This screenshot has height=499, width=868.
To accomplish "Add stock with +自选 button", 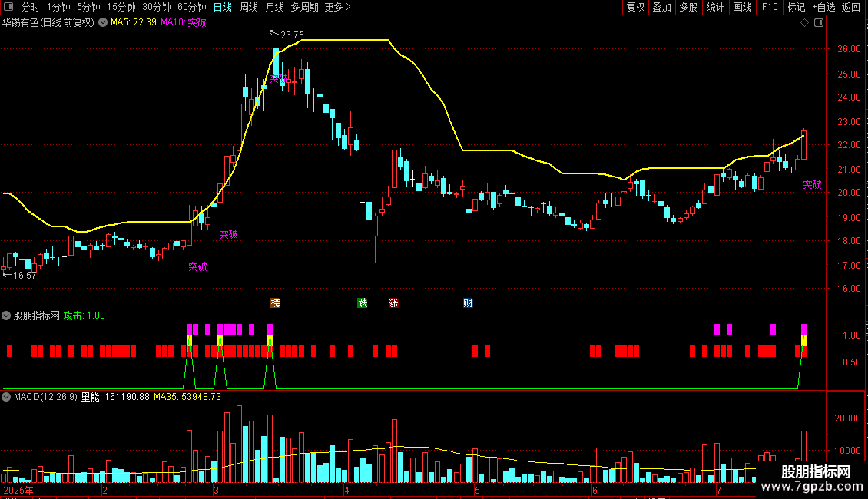I will coord(823,7).
